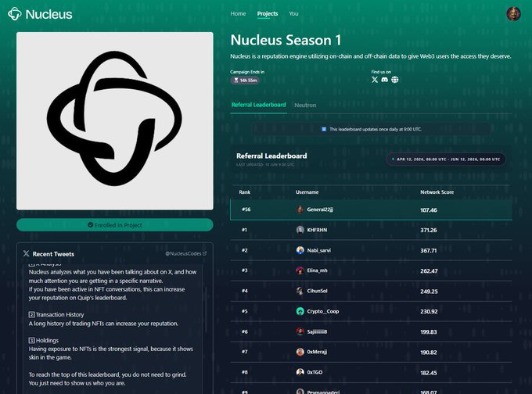Viewport: 532px width, 394px height.
Task: Click the Recent Tweets scrollbar
Action: click(205, 310)
